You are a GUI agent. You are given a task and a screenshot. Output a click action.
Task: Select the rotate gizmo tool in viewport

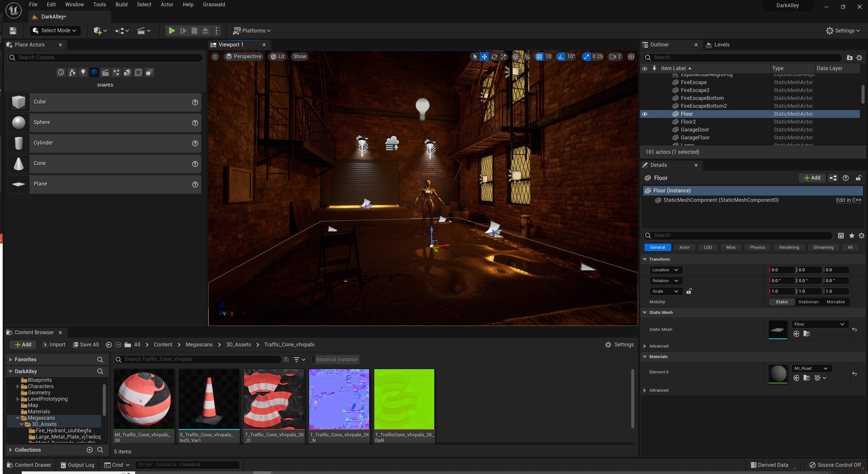click(494, 57)
